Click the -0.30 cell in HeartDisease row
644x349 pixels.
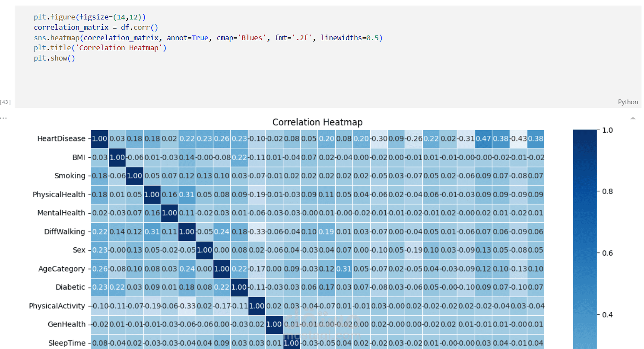coord(379,139)
